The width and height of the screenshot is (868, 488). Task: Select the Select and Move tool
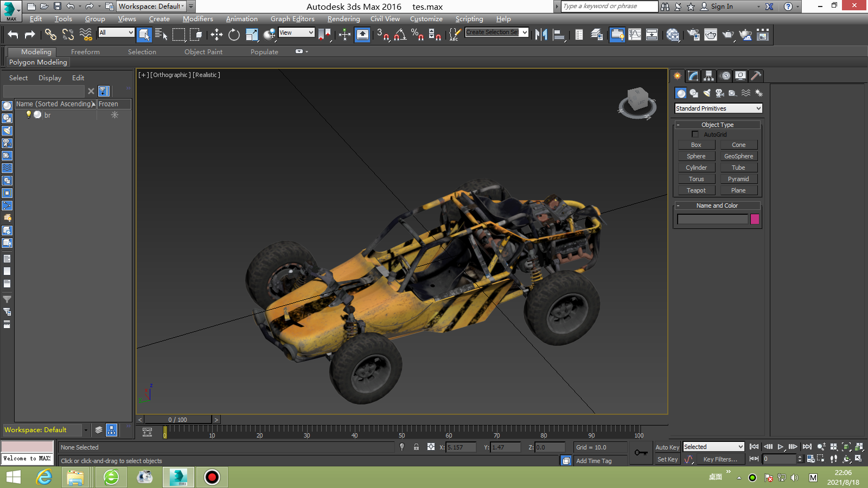point(216,35)
